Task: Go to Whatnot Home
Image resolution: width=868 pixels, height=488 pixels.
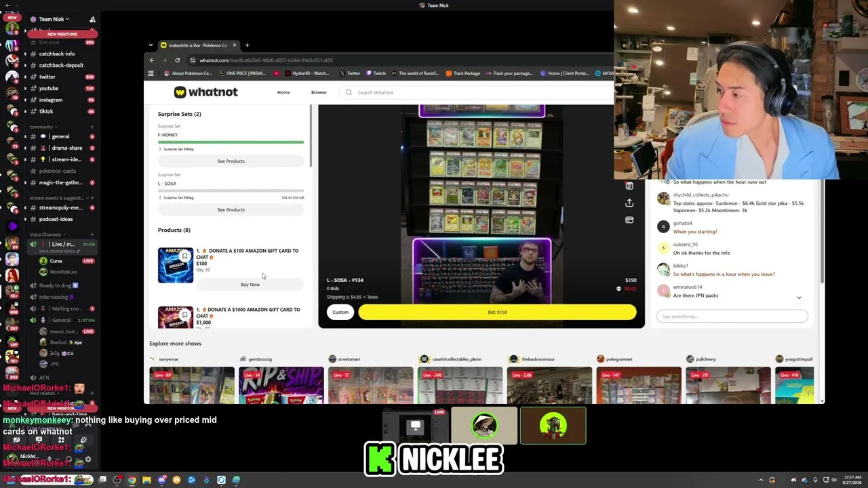Action: coord(283,92)
